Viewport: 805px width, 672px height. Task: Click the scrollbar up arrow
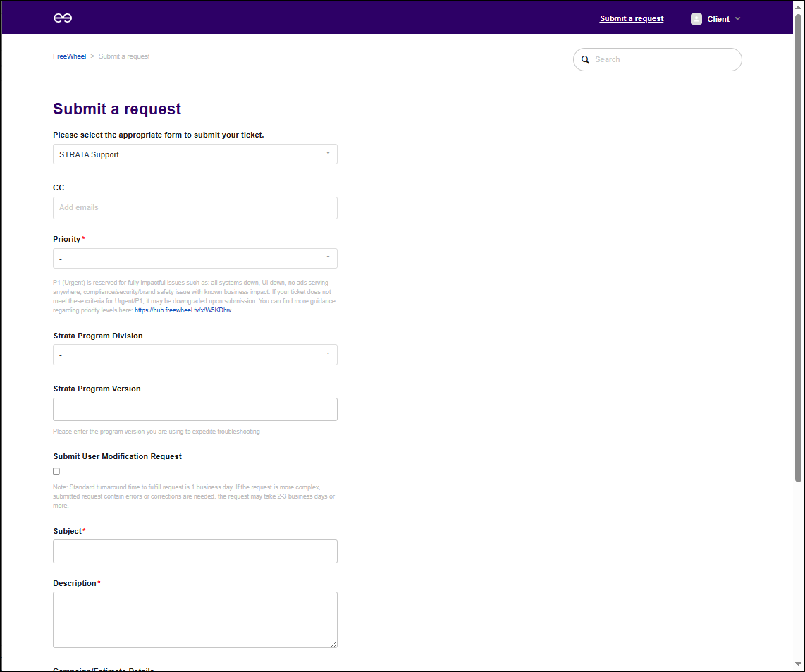[799, 7]
